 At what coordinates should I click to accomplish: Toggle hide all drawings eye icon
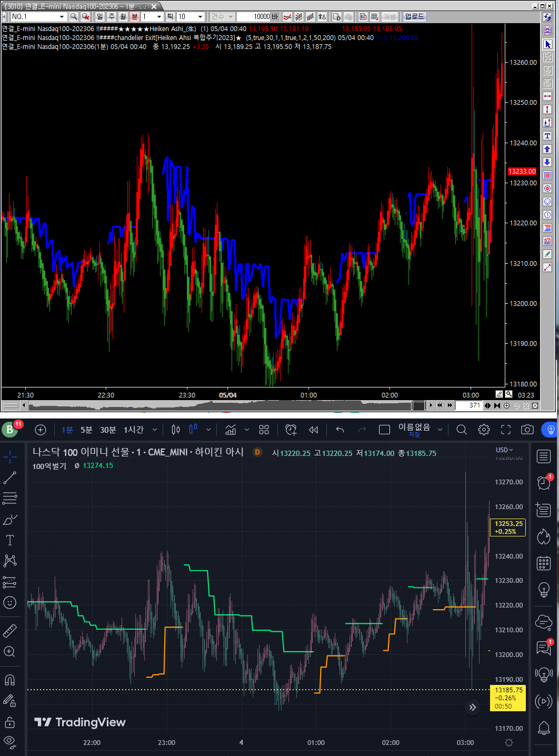click(x=9, y=742)
